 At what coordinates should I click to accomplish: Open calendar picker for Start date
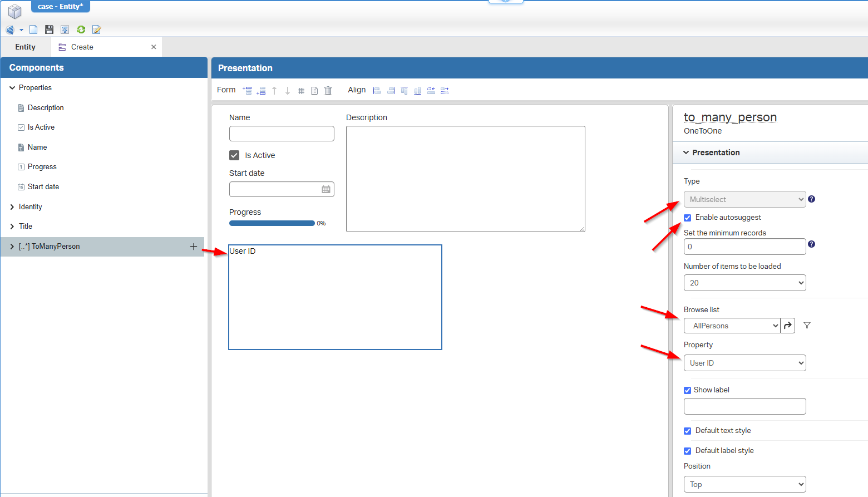[x=326, y=189]
